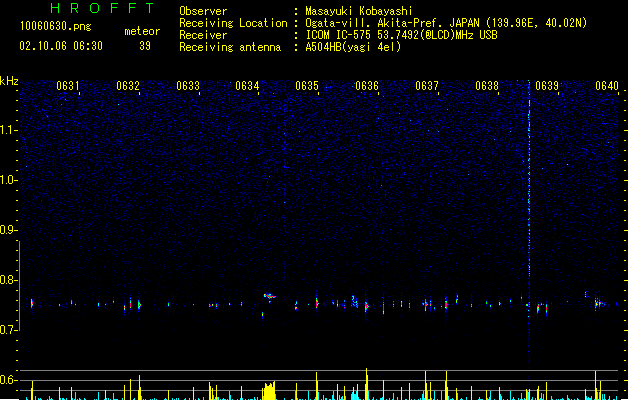
Task: Click the A504HB(yagi 4el) antenna value
Action: [x=353, y=47]
